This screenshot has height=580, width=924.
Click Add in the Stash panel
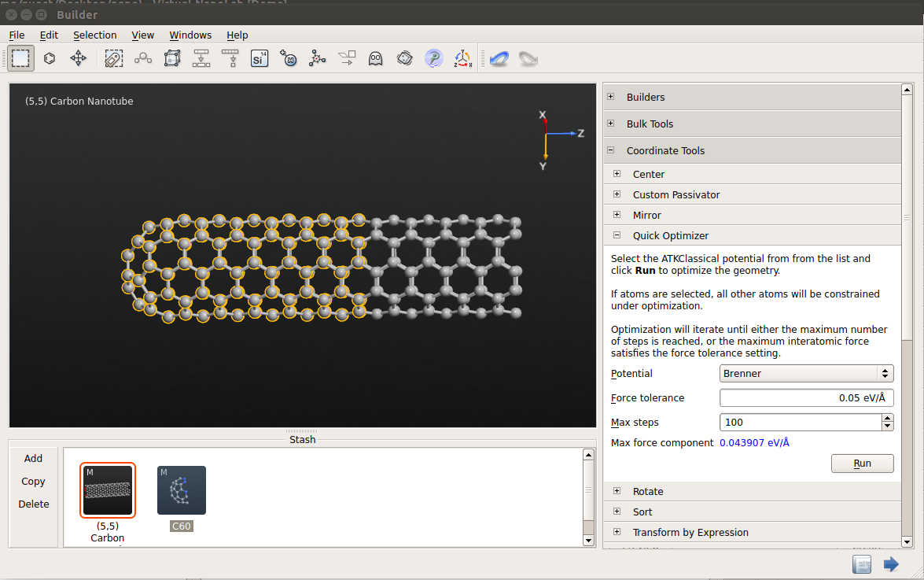click(x=33, y=459)
